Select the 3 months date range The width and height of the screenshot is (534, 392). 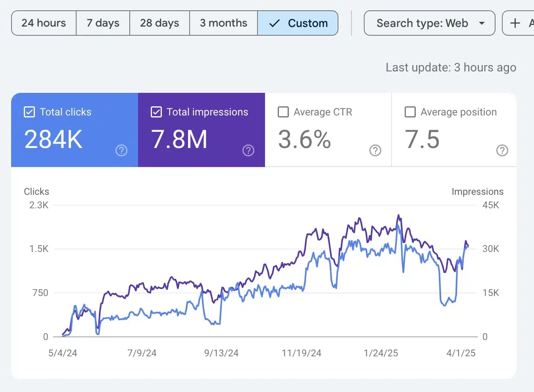pos(223,23)
